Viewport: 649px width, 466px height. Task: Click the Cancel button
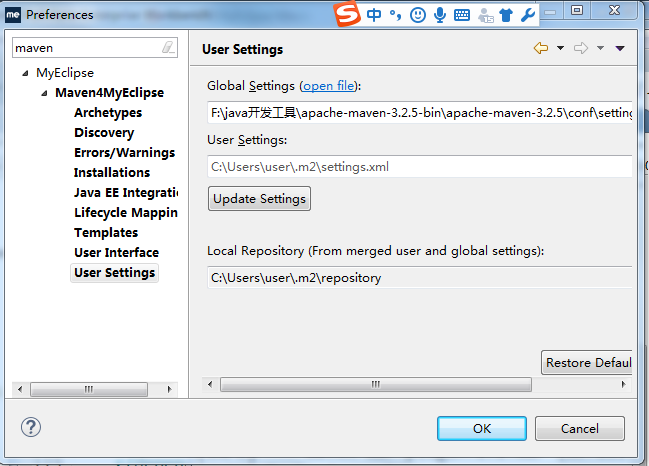tap(579, 428)
